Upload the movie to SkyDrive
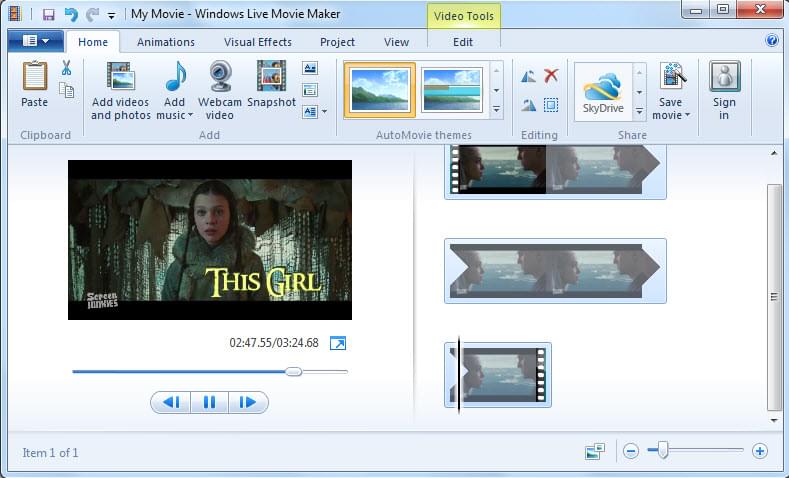 (x=603, y=90)
